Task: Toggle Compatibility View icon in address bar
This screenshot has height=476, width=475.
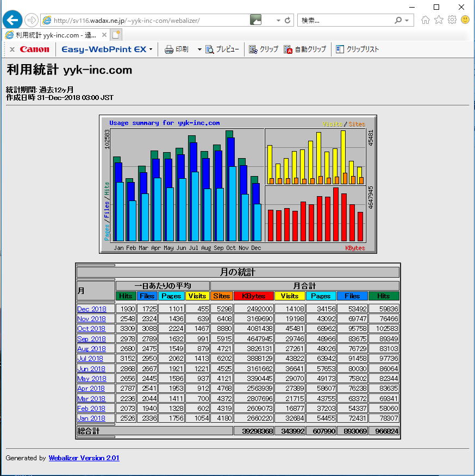Action: (255, 20)
